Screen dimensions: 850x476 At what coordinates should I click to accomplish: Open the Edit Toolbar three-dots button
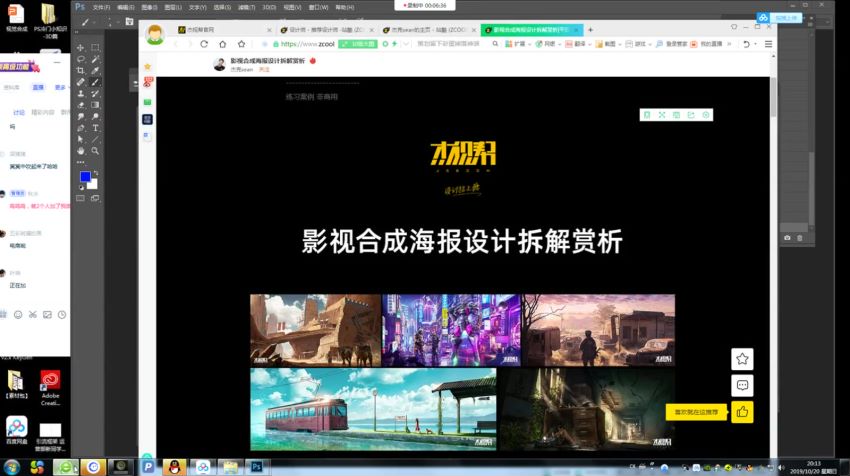click(80, 162)
